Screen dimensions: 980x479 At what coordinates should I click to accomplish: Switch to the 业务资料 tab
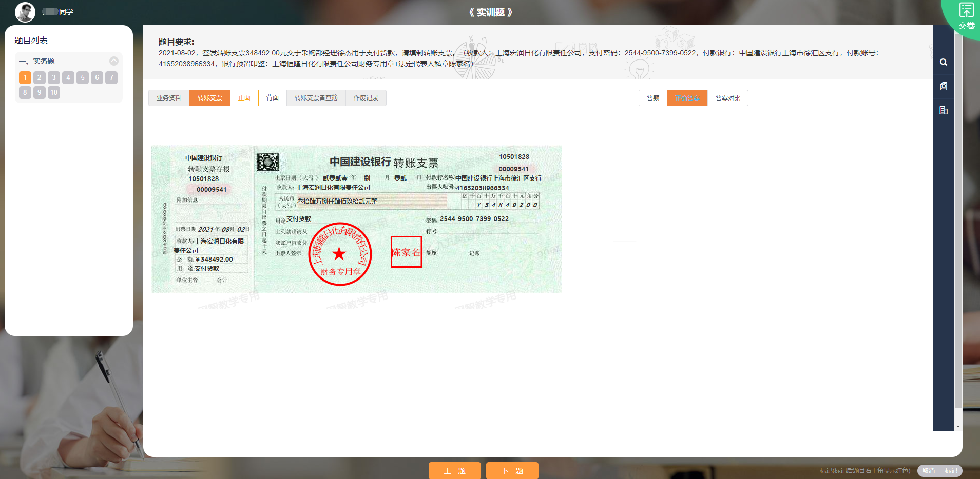click(169, 98)
